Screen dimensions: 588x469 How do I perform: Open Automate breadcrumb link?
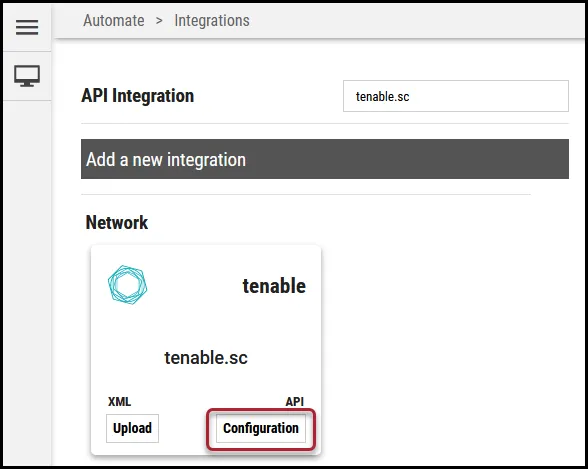pyautogui.click(x=114, y=21)
